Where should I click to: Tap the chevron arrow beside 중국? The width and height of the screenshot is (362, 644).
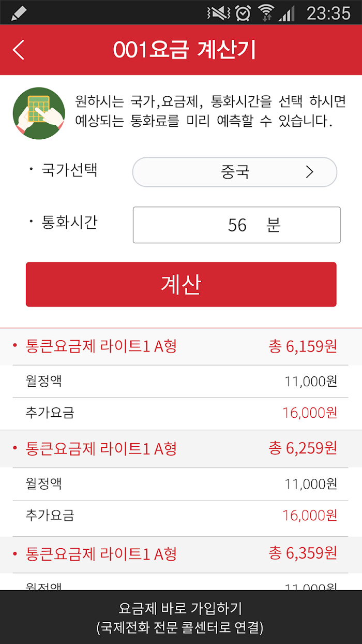(x=310, y=172)
